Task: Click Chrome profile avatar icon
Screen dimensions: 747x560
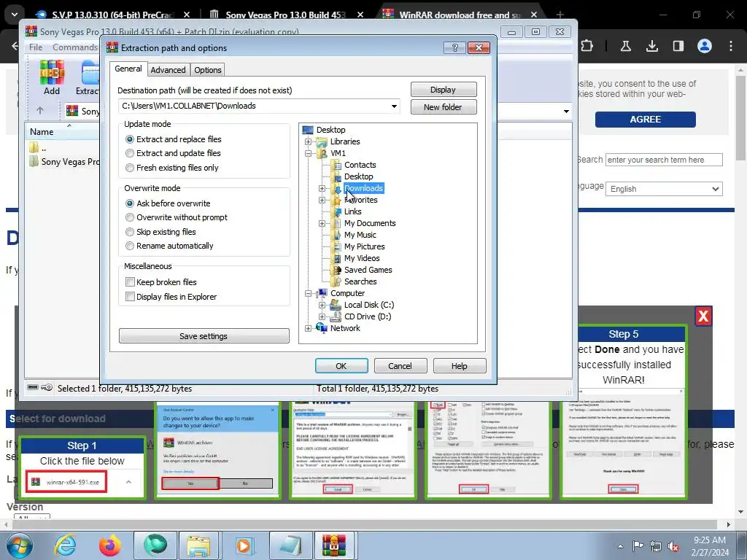Action: click(705, 46)
